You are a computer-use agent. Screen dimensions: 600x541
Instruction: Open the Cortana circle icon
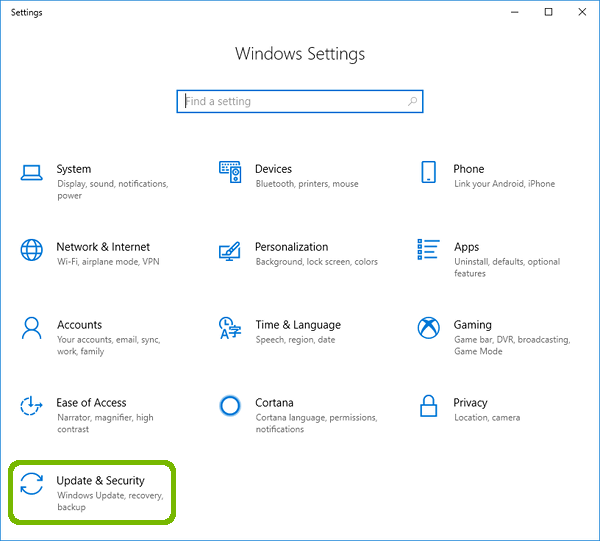[x=230, y=406]
